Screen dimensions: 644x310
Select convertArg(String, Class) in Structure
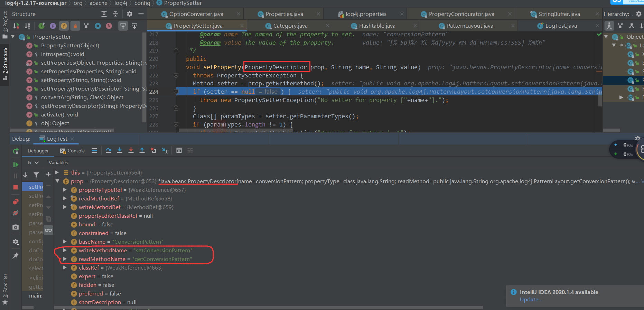click(82, 97)
